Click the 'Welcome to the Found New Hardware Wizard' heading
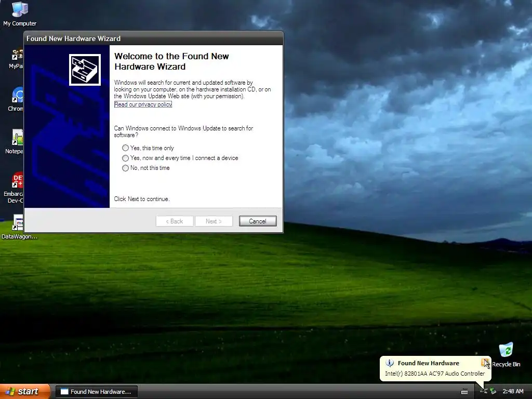 tap(171, 61)
